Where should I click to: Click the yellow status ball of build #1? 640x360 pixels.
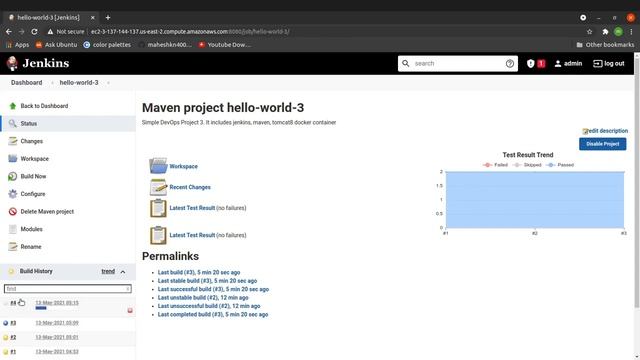tap(5, 352)
